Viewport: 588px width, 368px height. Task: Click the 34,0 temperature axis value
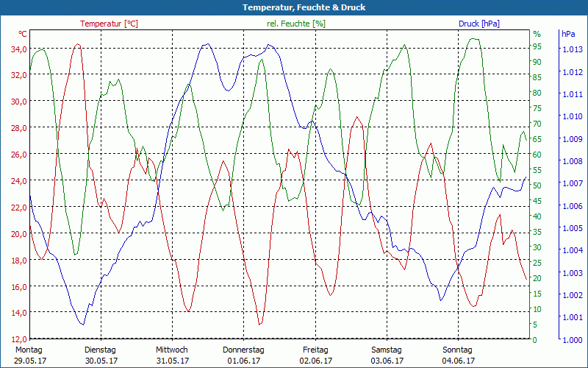pos(19,49)
